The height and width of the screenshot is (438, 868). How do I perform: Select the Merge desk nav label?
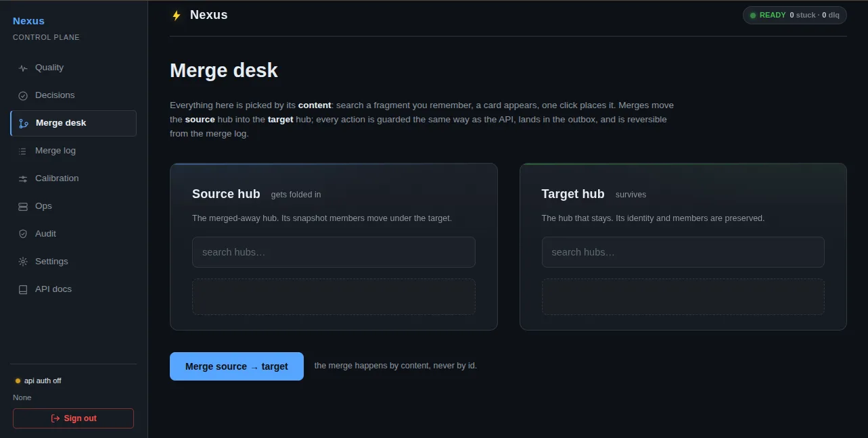[x=61, y=123]
